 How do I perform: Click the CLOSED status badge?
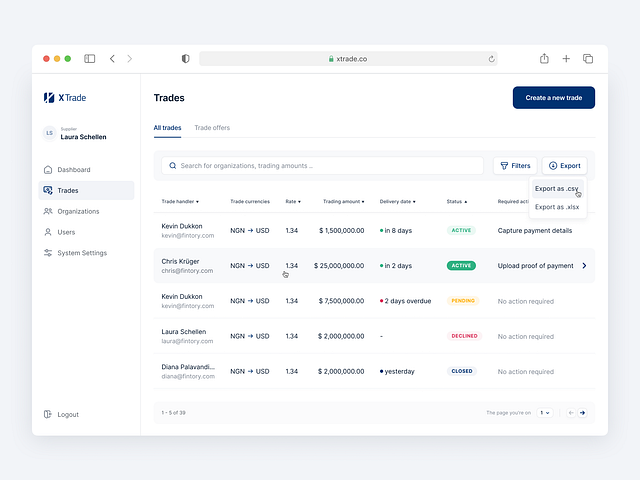(462, 371)
